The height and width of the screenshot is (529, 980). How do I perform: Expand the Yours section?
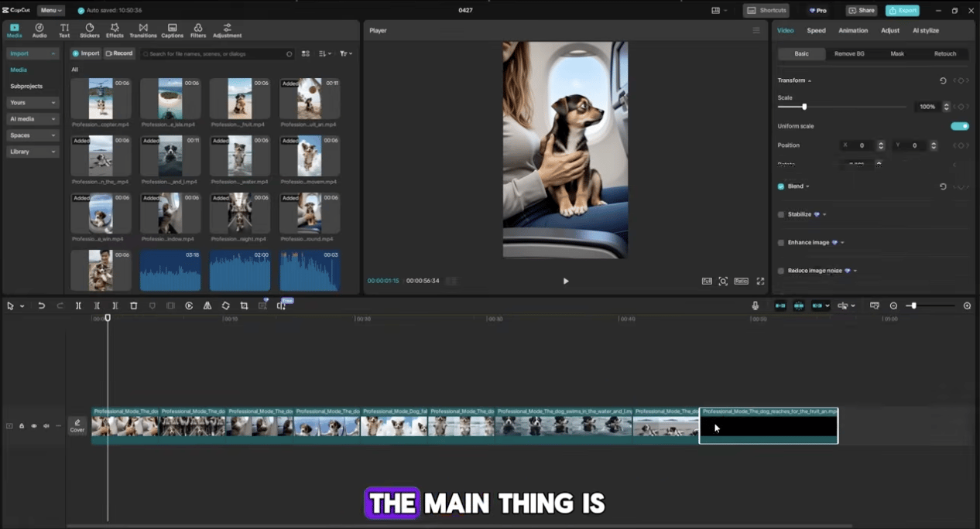tap(33, 103)
